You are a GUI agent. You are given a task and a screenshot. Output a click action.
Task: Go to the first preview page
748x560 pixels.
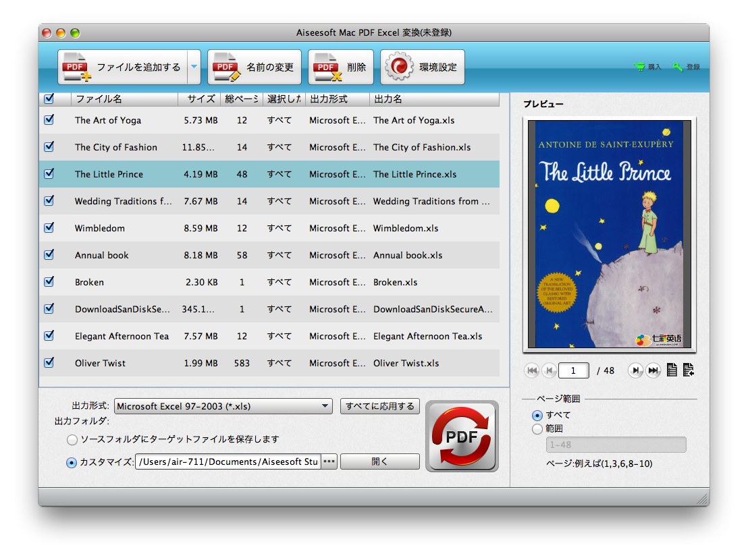point(532,370)
